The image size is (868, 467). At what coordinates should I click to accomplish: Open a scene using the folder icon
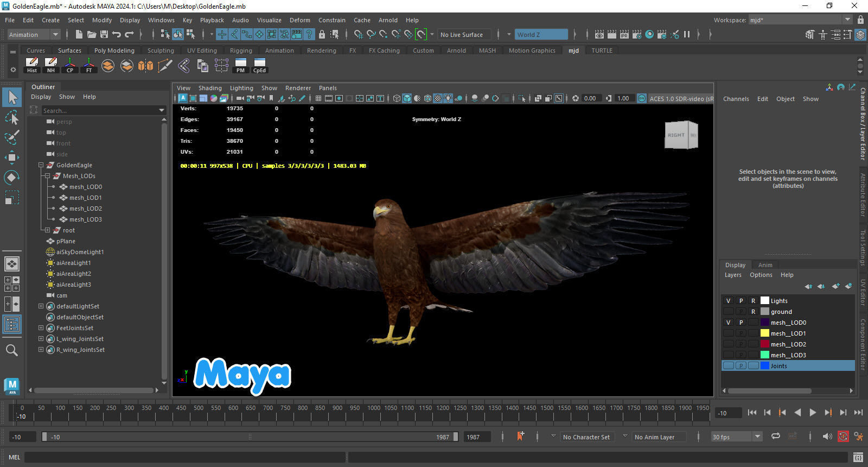(92, 34)
